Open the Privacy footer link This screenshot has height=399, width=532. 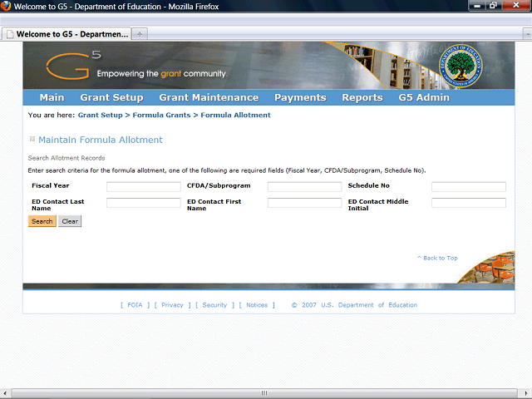172,305
